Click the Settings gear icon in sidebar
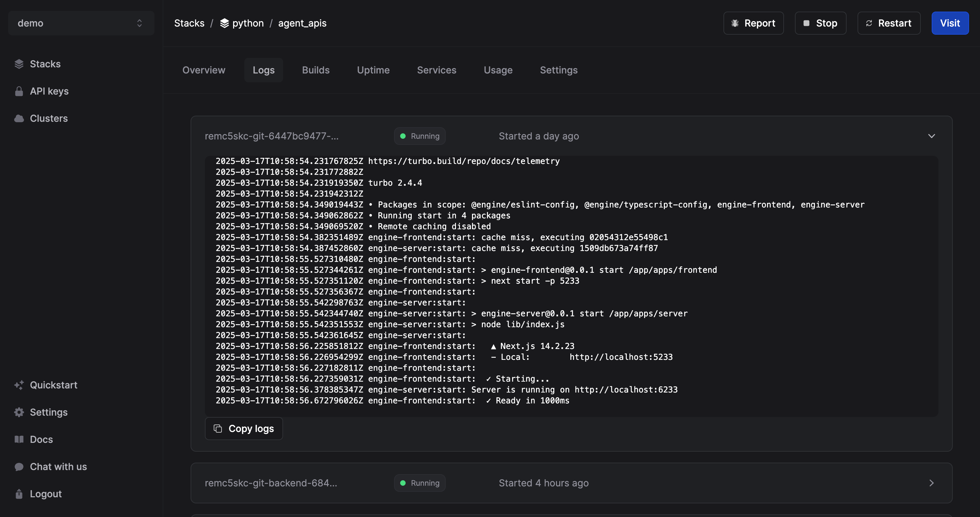 tap(19, 413)
